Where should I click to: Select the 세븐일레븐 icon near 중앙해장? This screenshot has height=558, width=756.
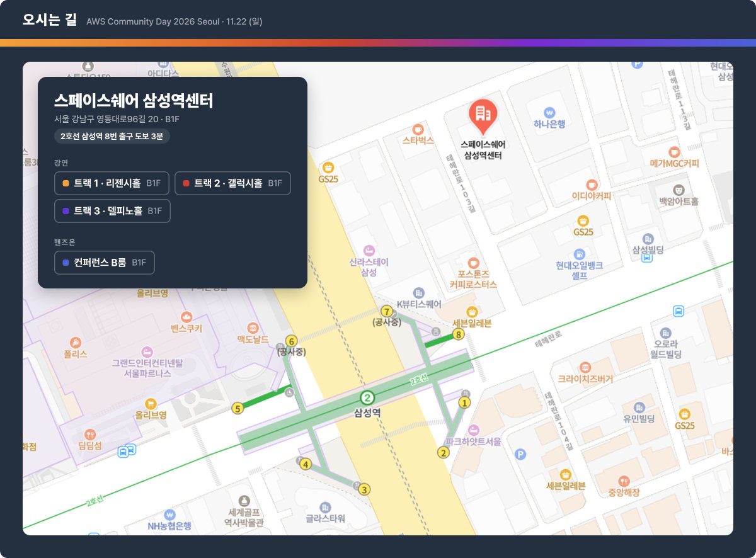pyautogui.click(x=566, y=474)
